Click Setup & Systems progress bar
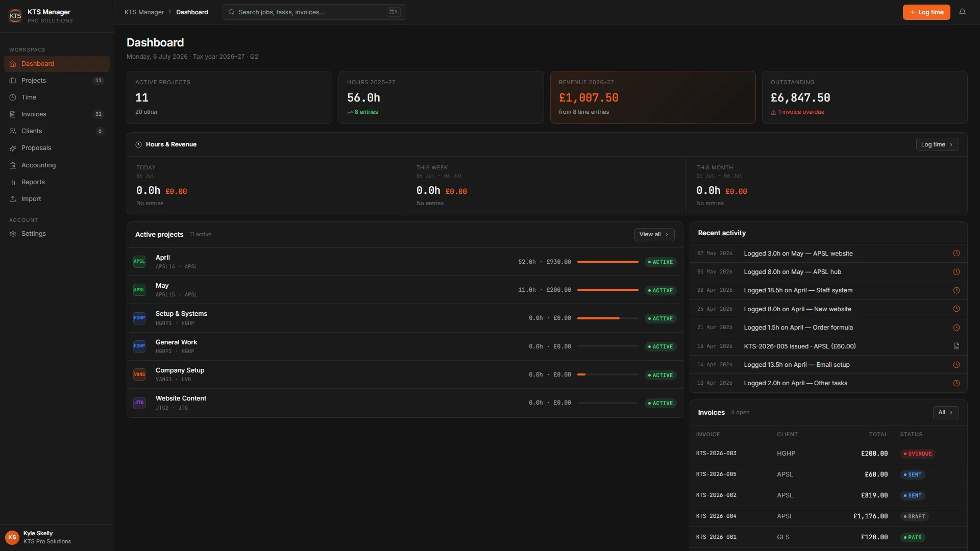This screenshot has height=551, width=980. point(607,318)
